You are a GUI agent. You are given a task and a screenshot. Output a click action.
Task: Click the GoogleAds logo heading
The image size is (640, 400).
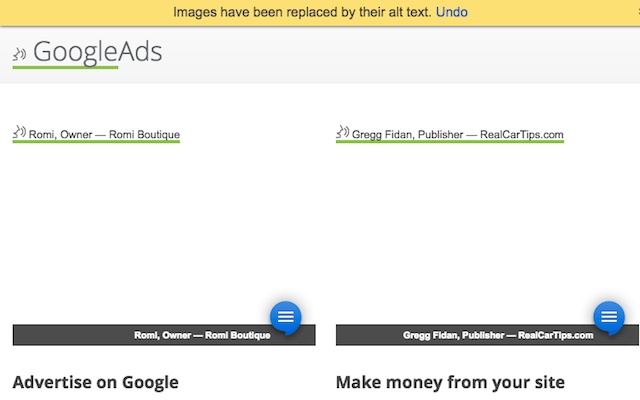coord(98,52)
